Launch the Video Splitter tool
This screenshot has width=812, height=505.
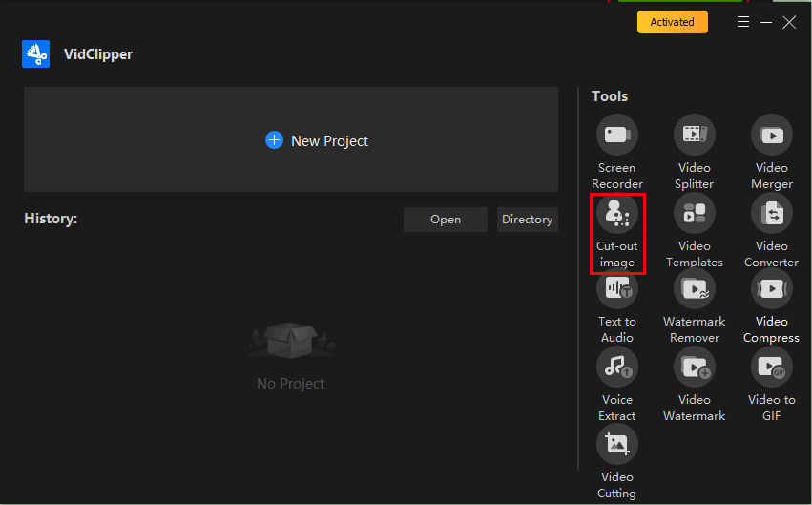[694, 135]
